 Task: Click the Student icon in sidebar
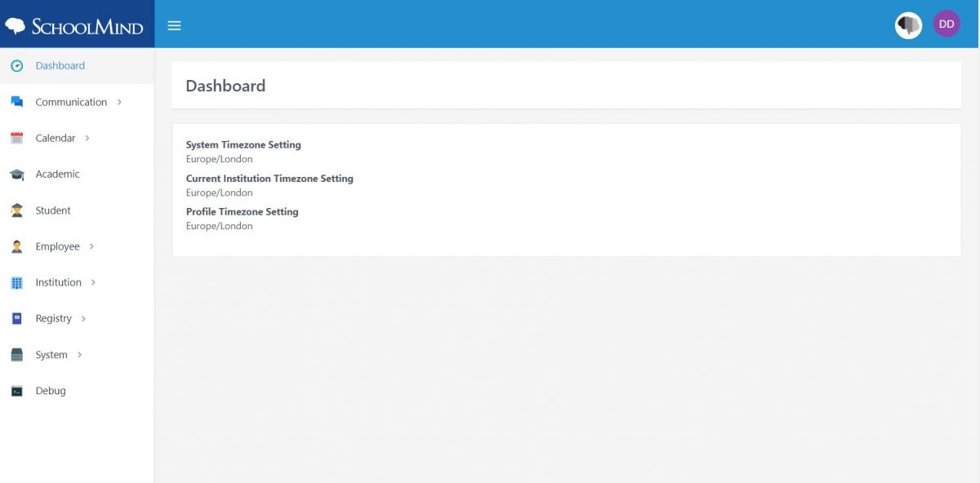coord(16,210)
